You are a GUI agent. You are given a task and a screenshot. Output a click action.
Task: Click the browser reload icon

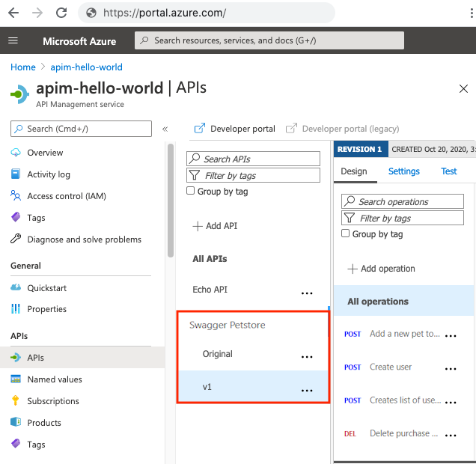pos(61,13)
